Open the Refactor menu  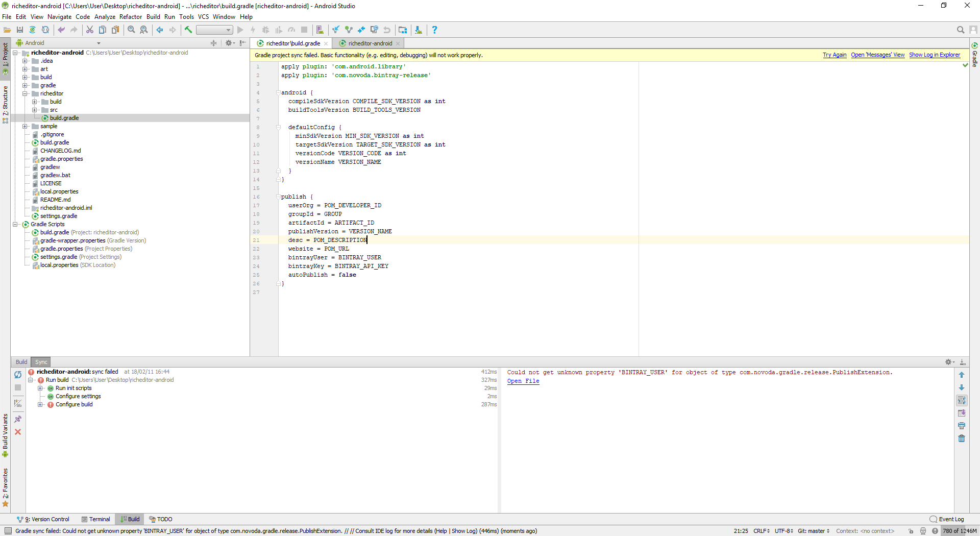click(x=131, y=16)
